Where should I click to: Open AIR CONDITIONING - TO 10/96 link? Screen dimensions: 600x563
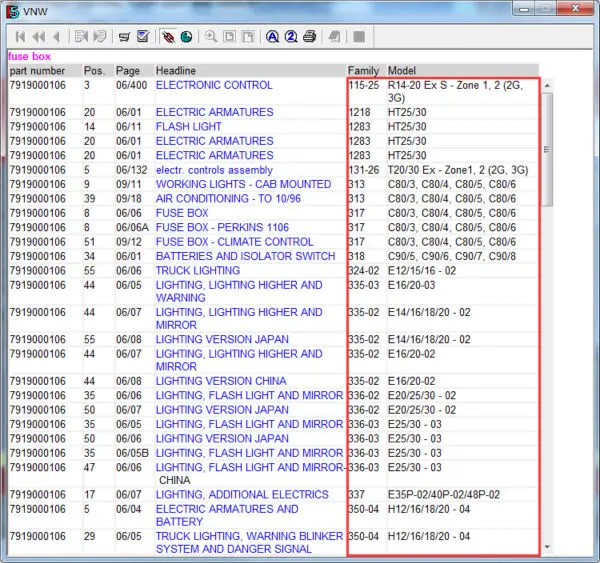point(228,199)
